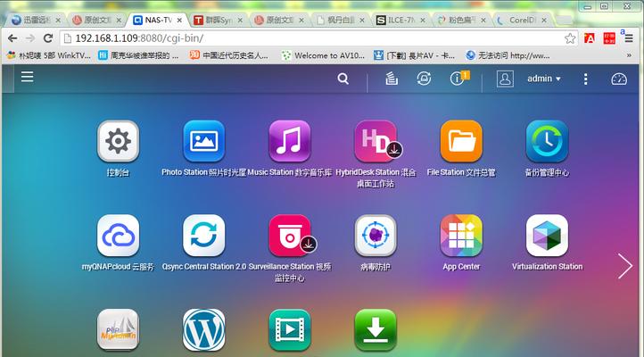This screenshot has width=644, height=357.
Task: Open Welcome to AV10 bookmark
Action: (x=324, y=55)
